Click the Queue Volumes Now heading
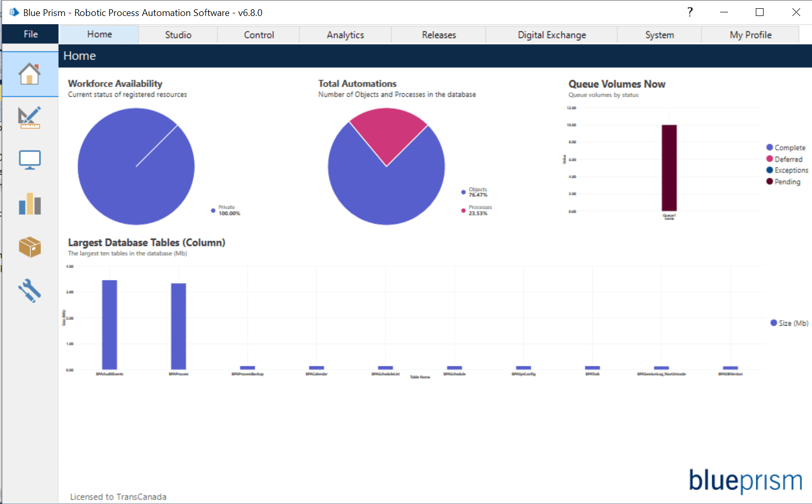Image resolution: width=812 pixels, height=504 pixels. pyautogui.click(x=617, y=84)
